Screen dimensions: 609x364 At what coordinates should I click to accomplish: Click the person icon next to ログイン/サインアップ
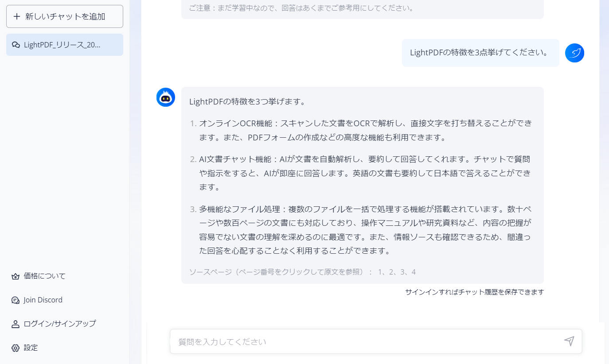coord(15,324)
